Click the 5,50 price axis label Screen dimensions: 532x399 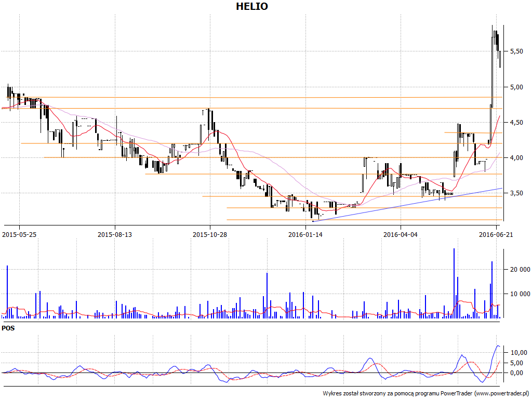coord(516,51)
